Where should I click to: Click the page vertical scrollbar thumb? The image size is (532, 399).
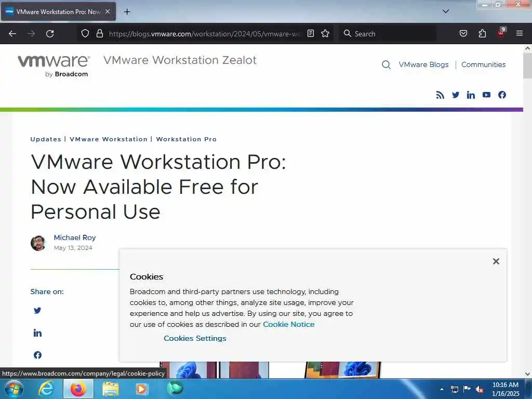coord(528,66)
